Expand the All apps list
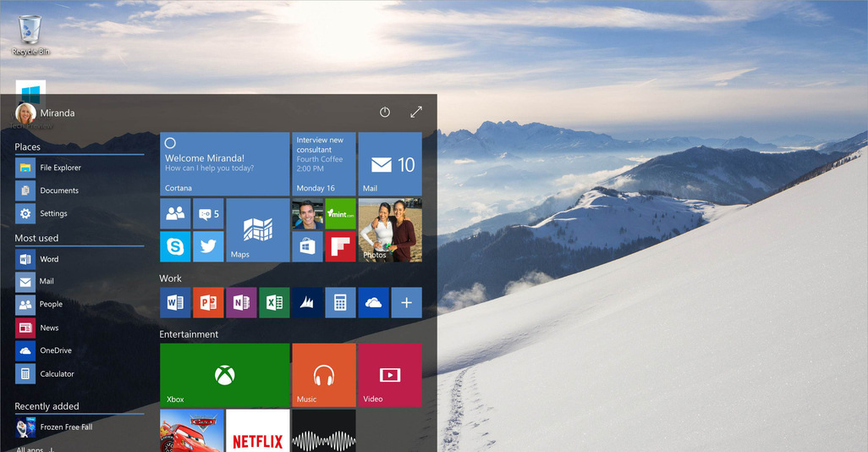This screenshot has height=452, width=868. (x=34, y=449)
